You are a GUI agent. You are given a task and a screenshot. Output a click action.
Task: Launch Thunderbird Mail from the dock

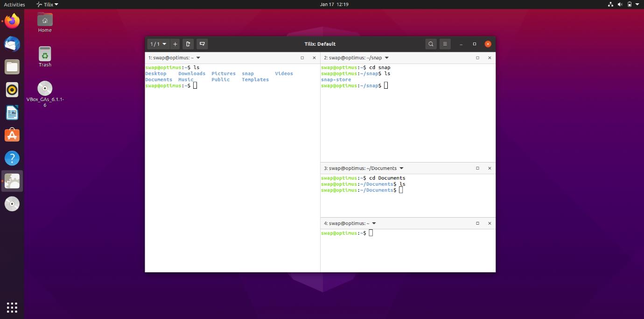[12, 44]
